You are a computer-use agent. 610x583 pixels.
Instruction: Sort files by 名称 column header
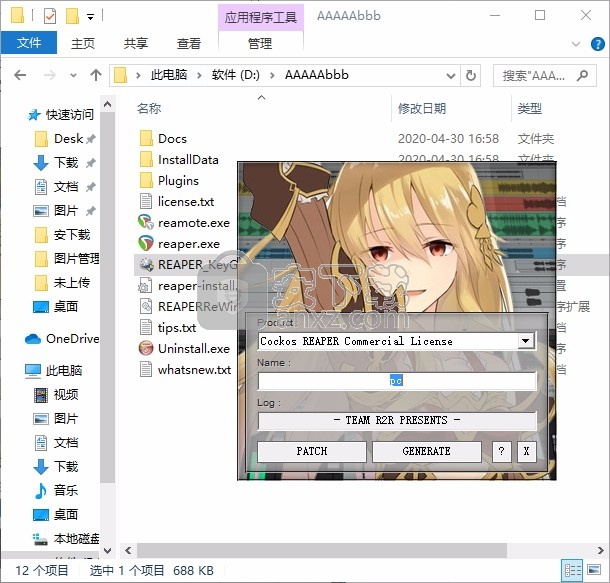click(x=149, y=108)
